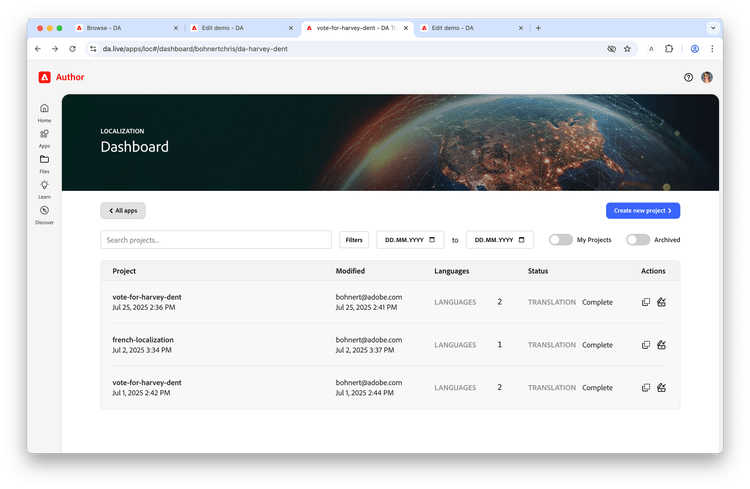The height and width of the screenshot is (489, 750).
Task: Open the end date calendar picker
Action: pos(521,240)
